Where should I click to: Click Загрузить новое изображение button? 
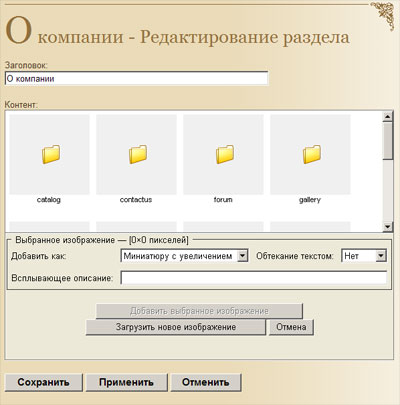176,327
